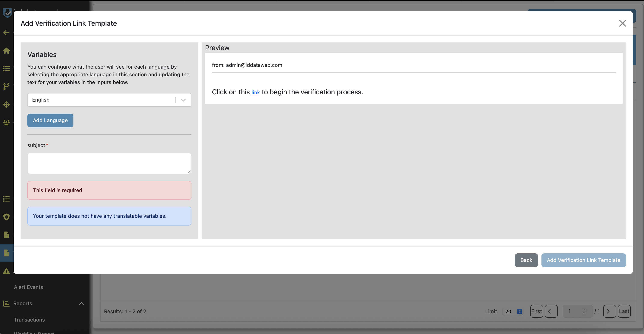Viewport: 644px width, 334px height.
Task: Click the Add Language button
Action: pos(50,120)
